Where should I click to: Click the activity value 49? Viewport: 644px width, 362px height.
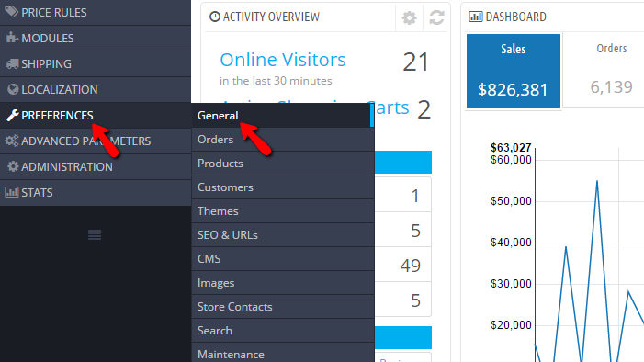411,266
